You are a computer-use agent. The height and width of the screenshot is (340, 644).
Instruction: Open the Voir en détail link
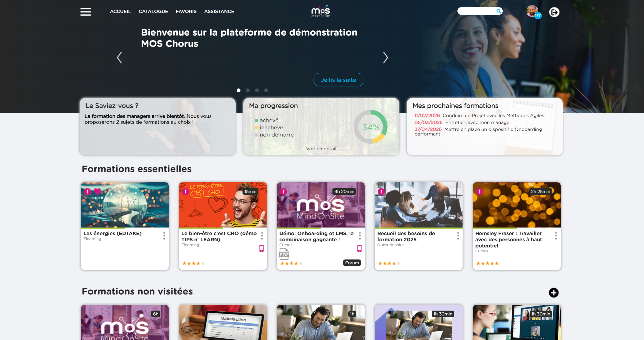(x=321, y=149)
